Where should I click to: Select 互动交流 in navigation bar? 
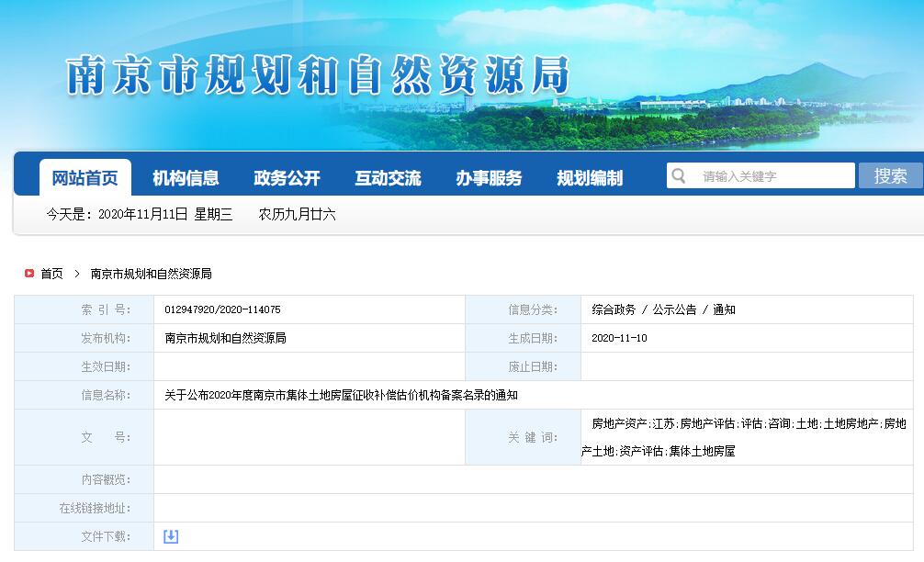coord(388,178)
